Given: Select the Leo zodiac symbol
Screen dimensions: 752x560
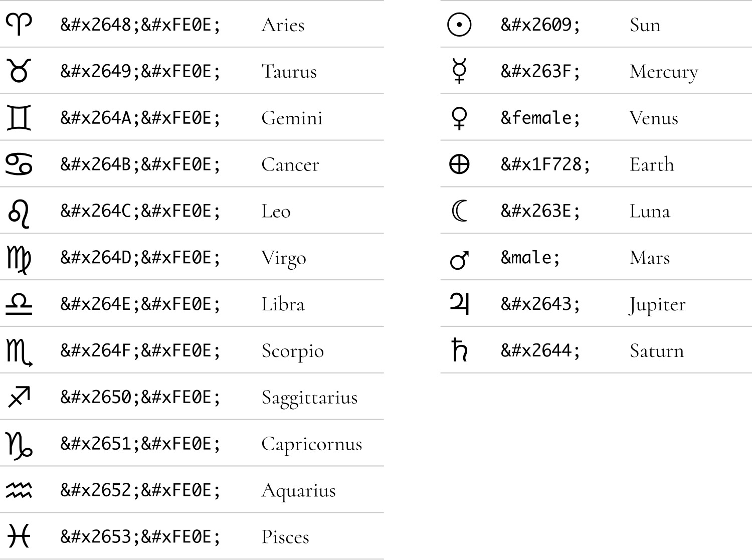Looking at the screenshot, I should pyautogui.click(x=19, y=213).
